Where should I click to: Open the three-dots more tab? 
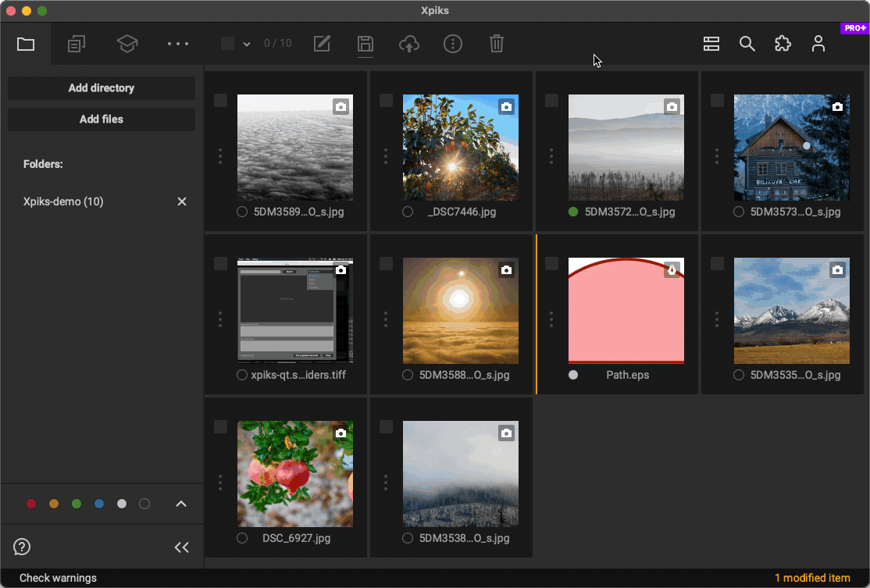pos(178,44)
